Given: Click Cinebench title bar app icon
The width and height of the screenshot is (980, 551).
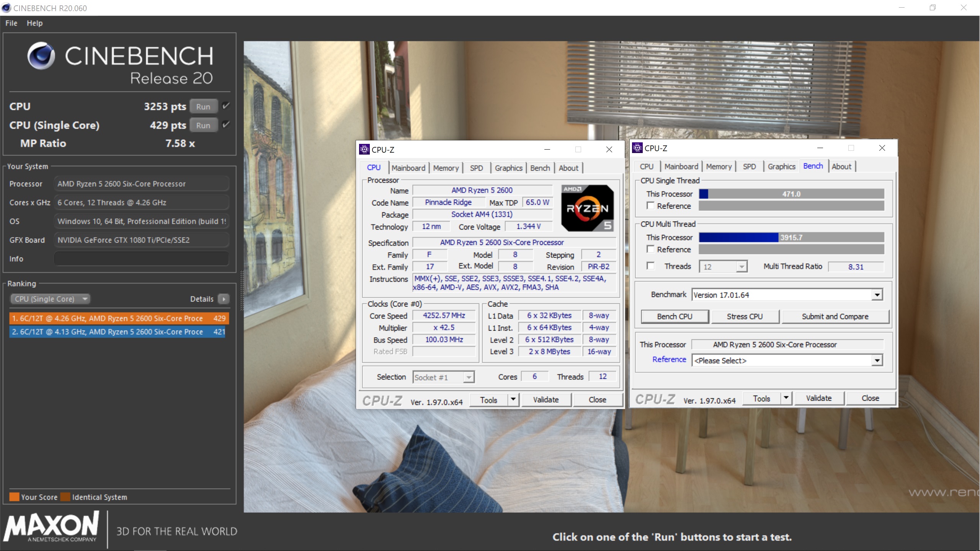Looking at the screenshot, I should pyautogui.click(x=6, y=8).
